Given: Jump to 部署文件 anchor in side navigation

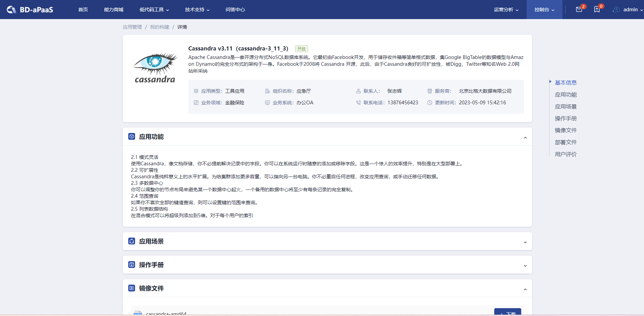Looking at the screenshot, I should pos(566,142).
